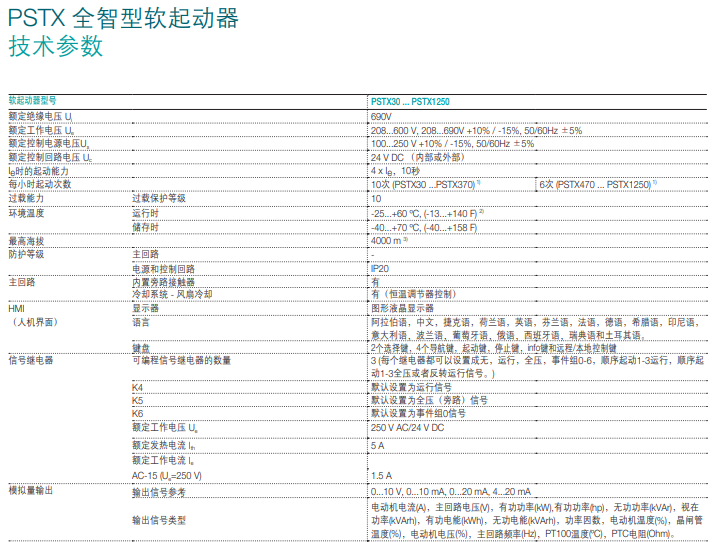
Task: Click the value '250 V AC/24 V DC'
Action: pyautogui.click(x=407, y=428)
